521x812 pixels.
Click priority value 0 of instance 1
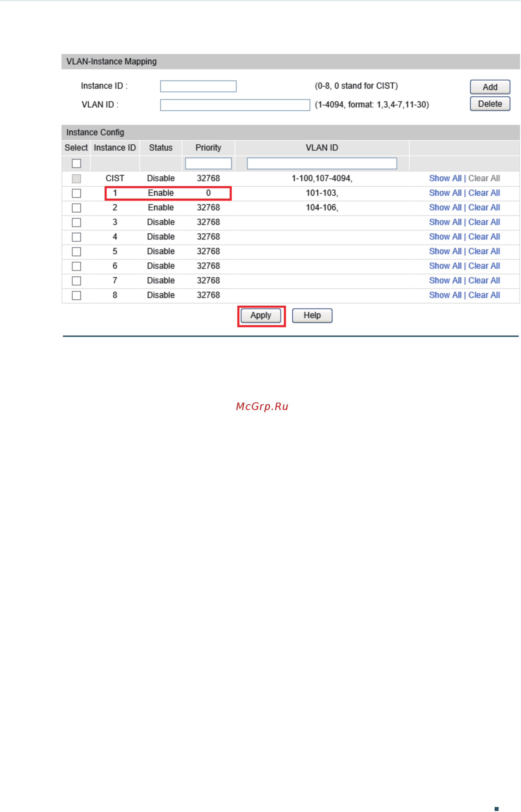click(209, 193)
